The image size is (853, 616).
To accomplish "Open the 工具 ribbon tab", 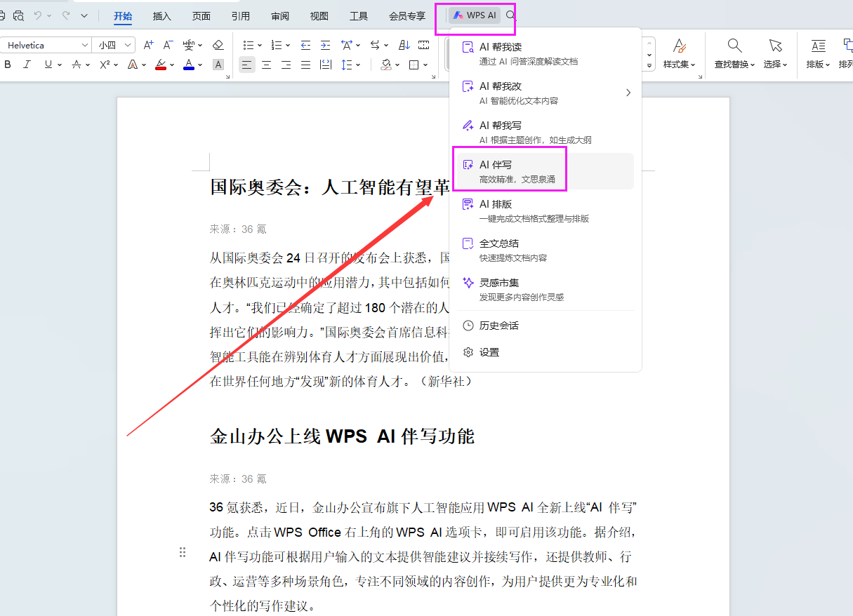I will [x=359, y=15].
